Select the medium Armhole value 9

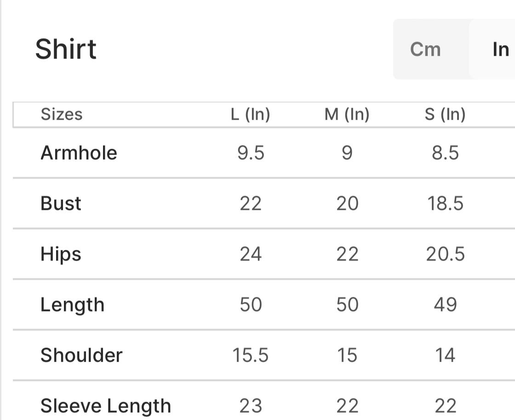point(347,153)
